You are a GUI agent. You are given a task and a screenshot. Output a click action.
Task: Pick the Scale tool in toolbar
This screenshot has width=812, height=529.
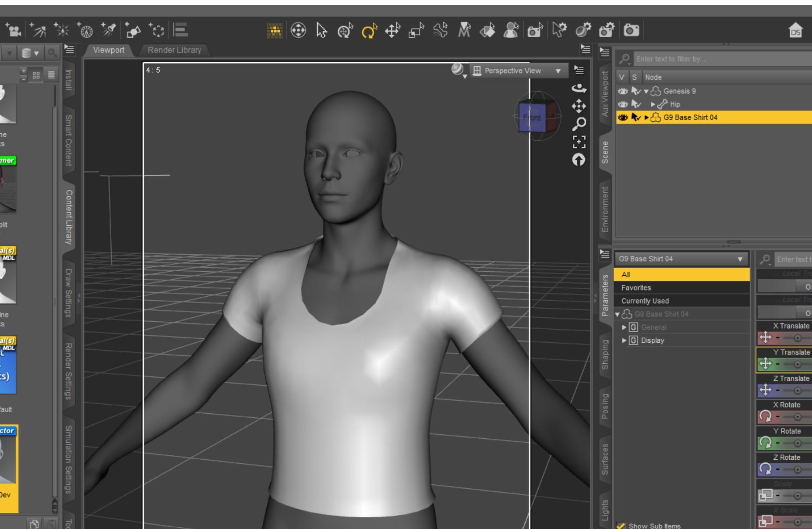416,30
